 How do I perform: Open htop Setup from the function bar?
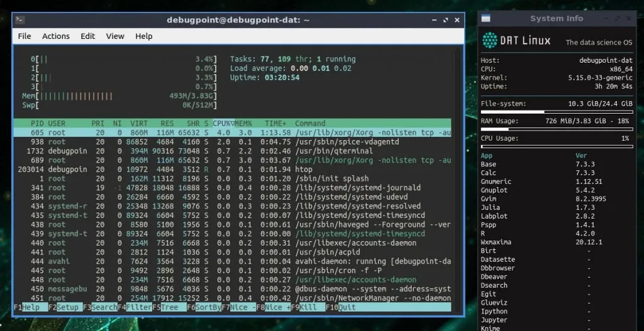(69, 308)
